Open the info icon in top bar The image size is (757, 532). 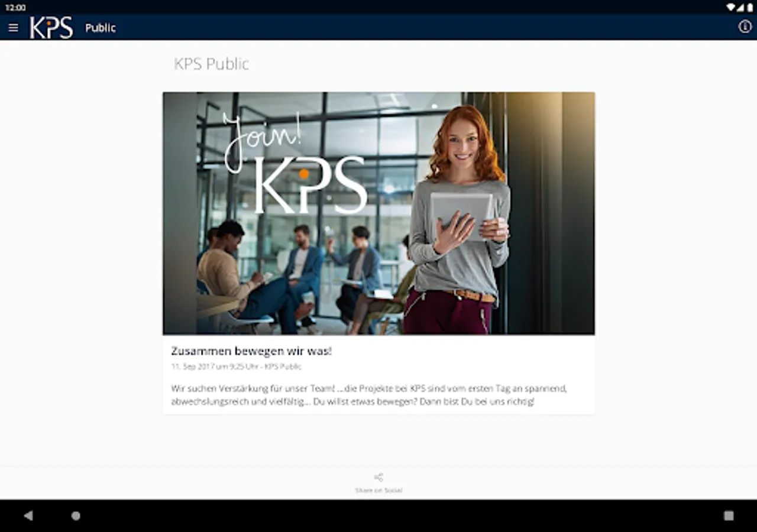coord(745,27)
